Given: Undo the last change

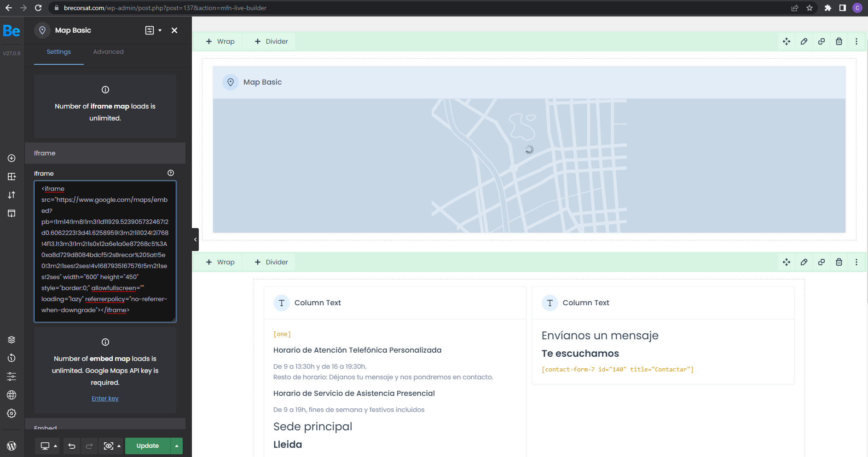Looking at the screenshot, I should click(72, 446).
